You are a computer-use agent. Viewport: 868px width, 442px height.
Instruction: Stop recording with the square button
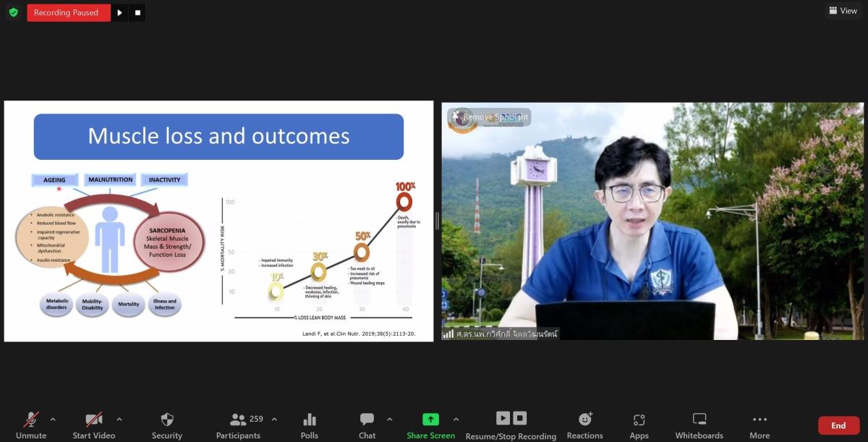click(137, 12)
